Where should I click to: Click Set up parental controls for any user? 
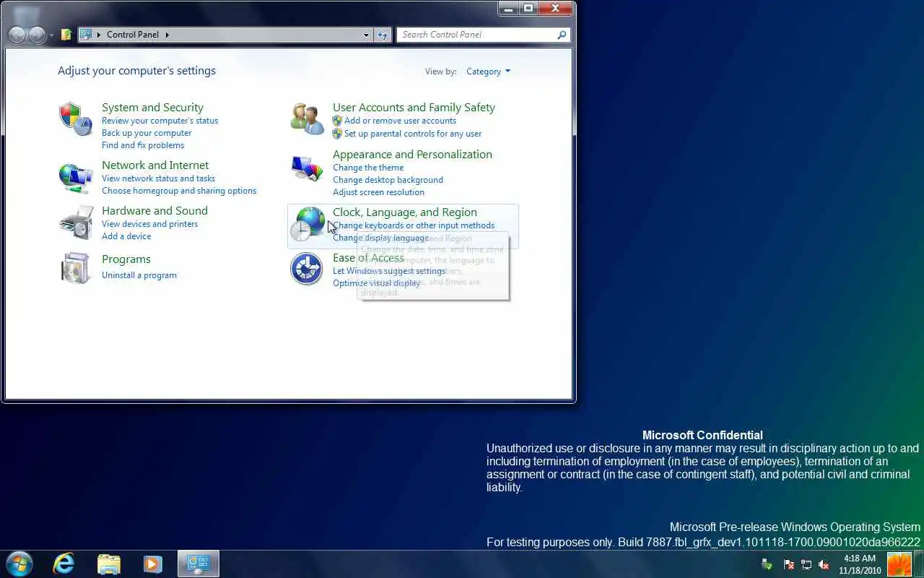pos(413,134)
